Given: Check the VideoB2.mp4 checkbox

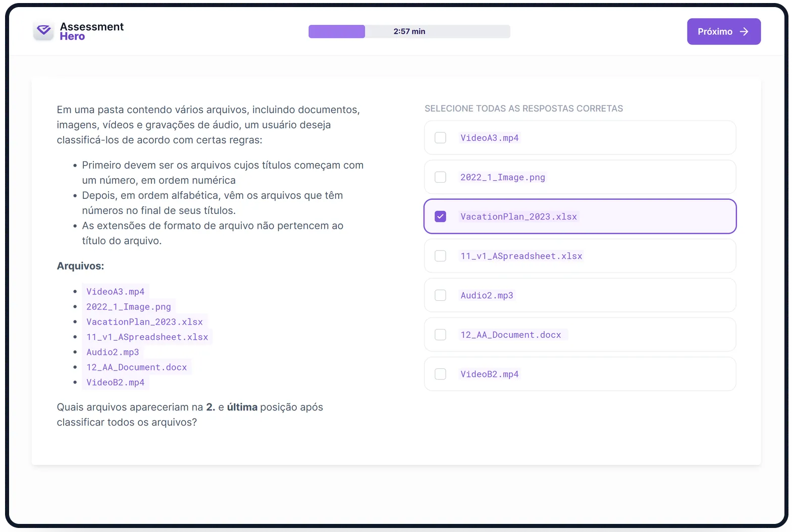Looking at the screenshot, I should [x=441, y=374].
